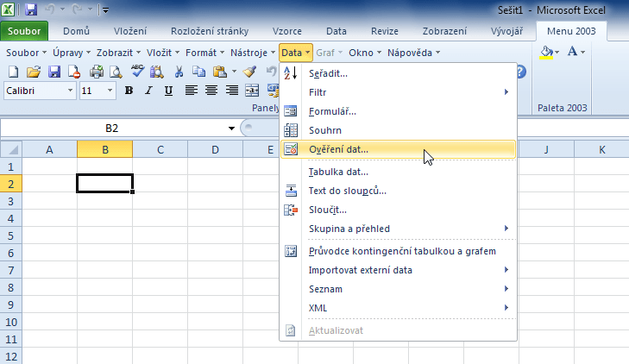The image size is (629, 364).
Task: Redo via Quick Access Toolbar
Action: click(x=77, y=9)
